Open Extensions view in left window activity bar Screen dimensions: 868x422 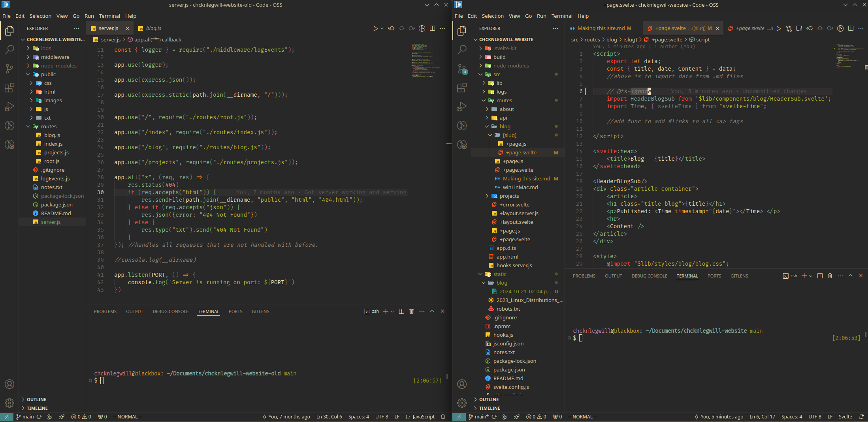(x=9, y=88)
